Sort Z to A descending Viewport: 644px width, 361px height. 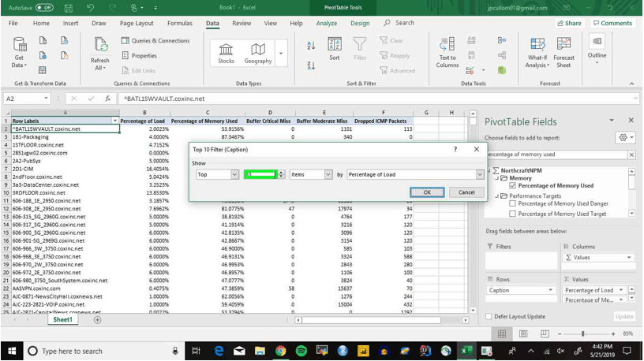click(311, 65)
